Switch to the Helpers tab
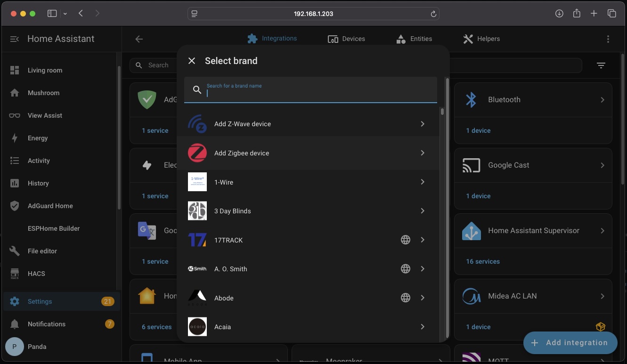This screenshot has width=627, height=364. (x=481, y=39)
